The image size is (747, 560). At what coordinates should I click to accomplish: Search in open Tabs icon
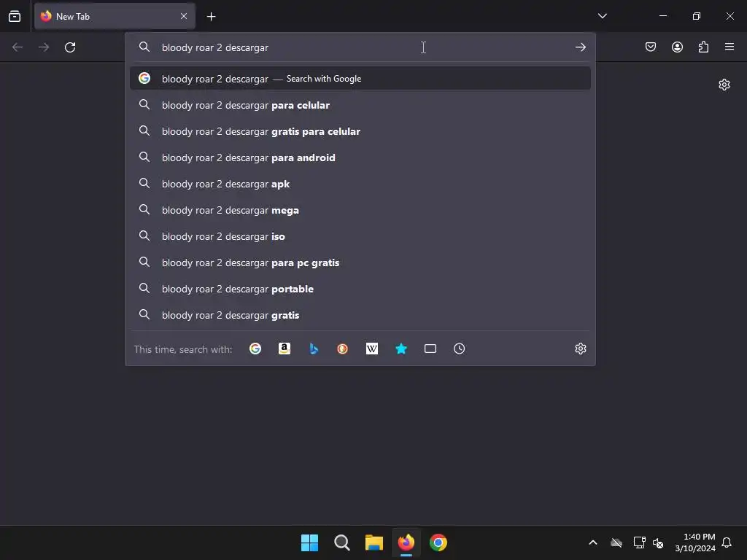(x=430, y=349)
